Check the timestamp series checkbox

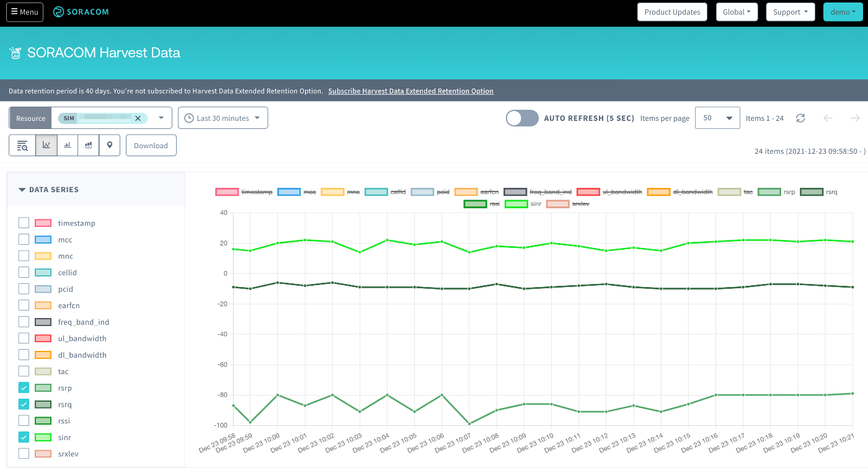point(24,223)
